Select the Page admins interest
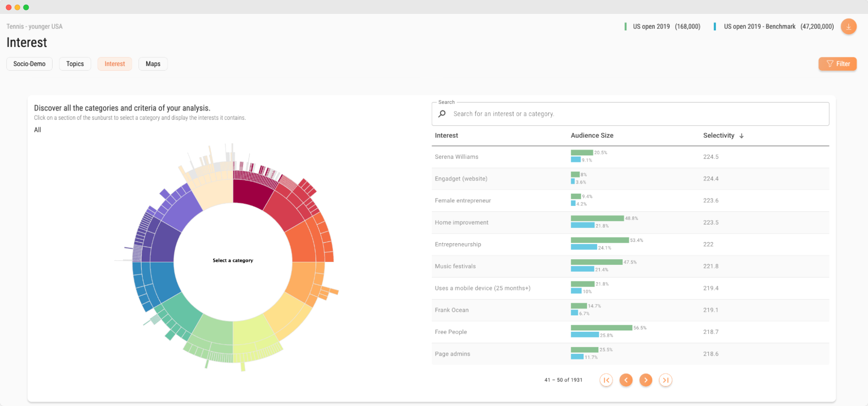This screenshot has width=868, height=406. 452,354
